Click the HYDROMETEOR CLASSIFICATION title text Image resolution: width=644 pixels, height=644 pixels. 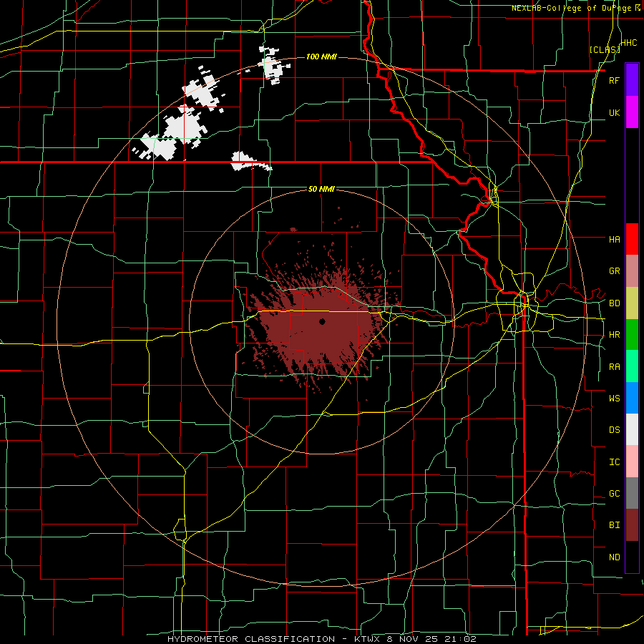coord(251,639)
